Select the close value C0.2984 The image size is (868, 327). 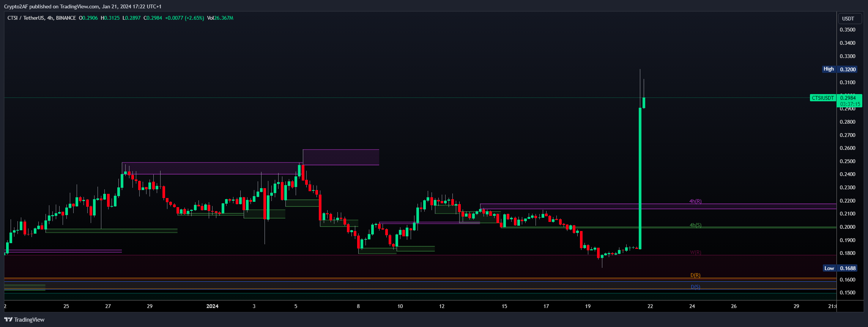pos(153,18)
